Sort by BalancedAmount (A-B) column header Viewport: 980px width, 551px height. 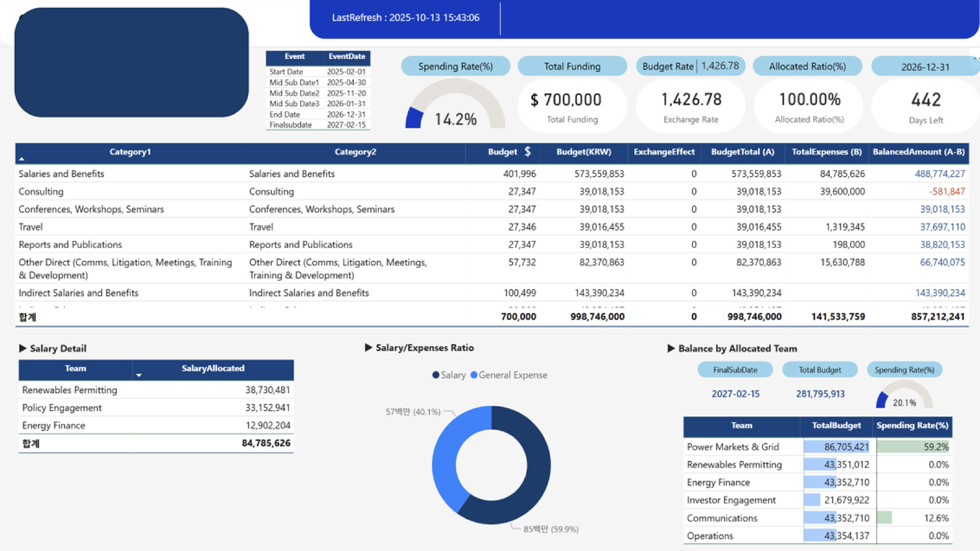[918, 152]
